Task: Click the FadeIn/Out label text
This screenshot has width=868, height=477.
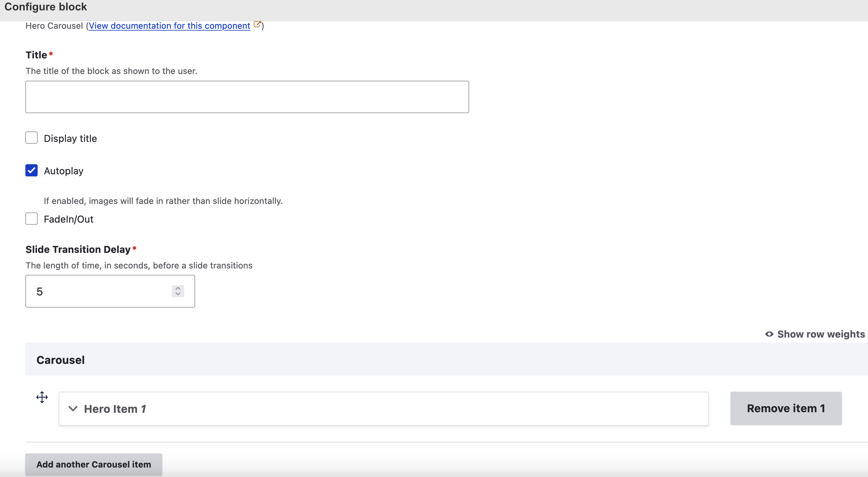Action: click(x=69, y=219)
